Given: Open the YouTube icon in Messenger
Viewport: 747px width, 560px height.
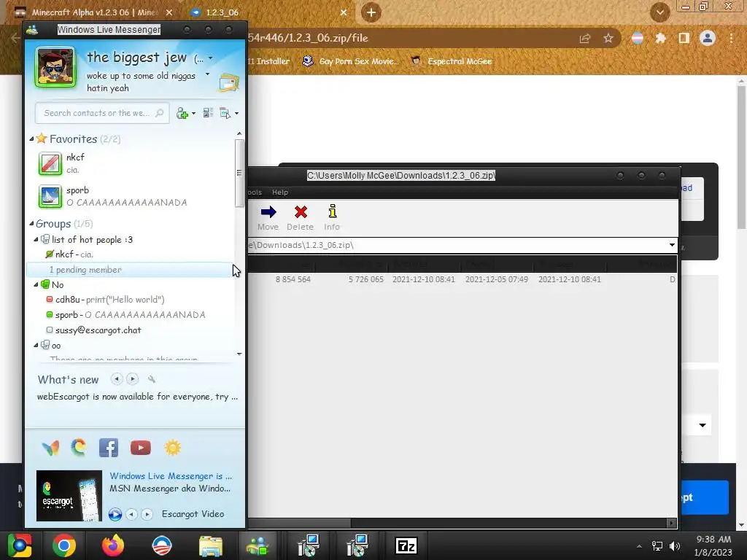Looking at the screenshot, I should [x=141, y=448].
